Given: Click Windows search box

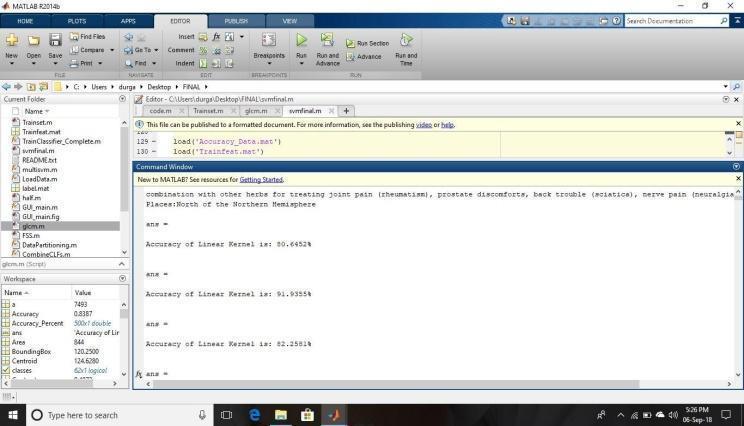Looking at the screenshot, I should (x=120, y=415).
